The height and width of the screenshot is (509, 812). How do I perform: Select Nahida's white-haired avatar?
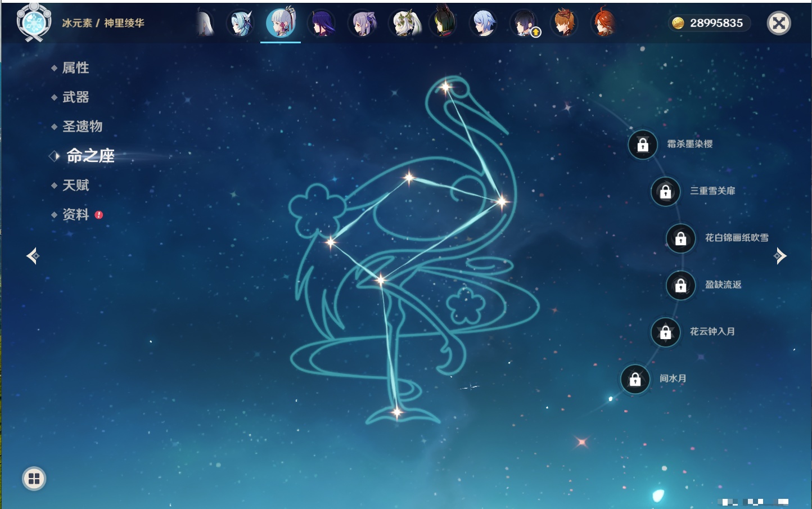tap(404, 24)
